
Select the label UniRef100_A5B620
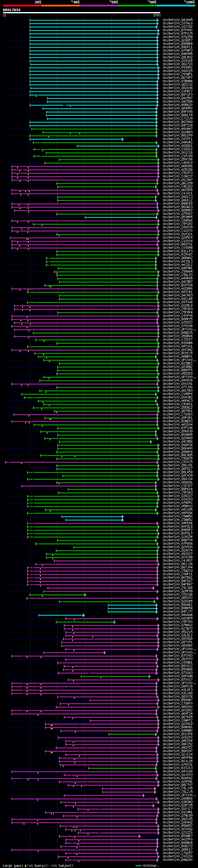178,105
